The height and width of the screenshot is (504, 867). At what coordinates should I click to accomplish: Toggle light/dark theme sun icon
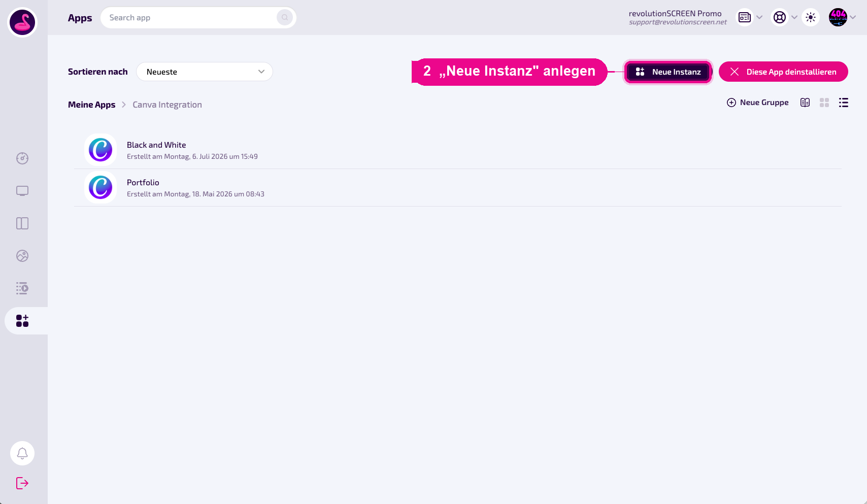[x=811, y=17]
